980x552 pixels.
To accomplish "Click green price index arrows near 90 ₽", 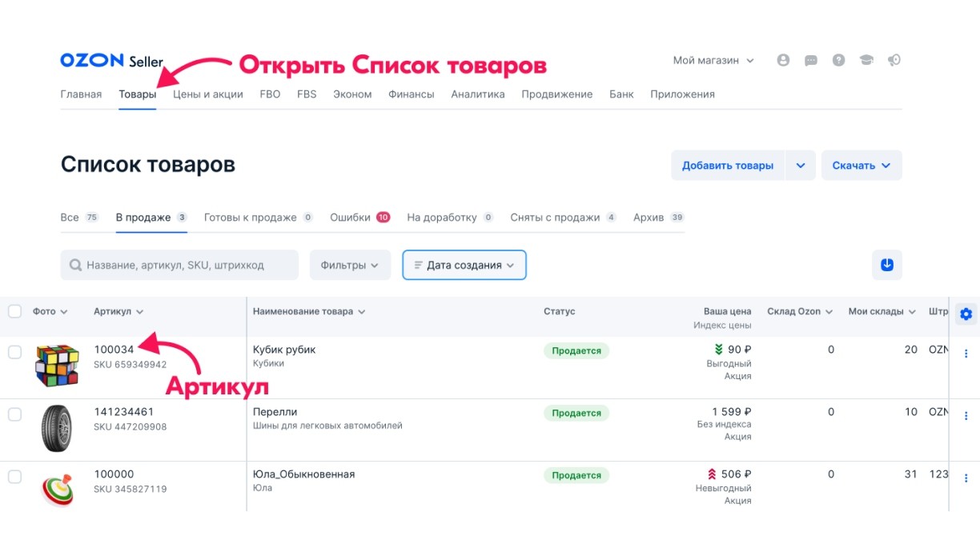I will pos(718,350).
